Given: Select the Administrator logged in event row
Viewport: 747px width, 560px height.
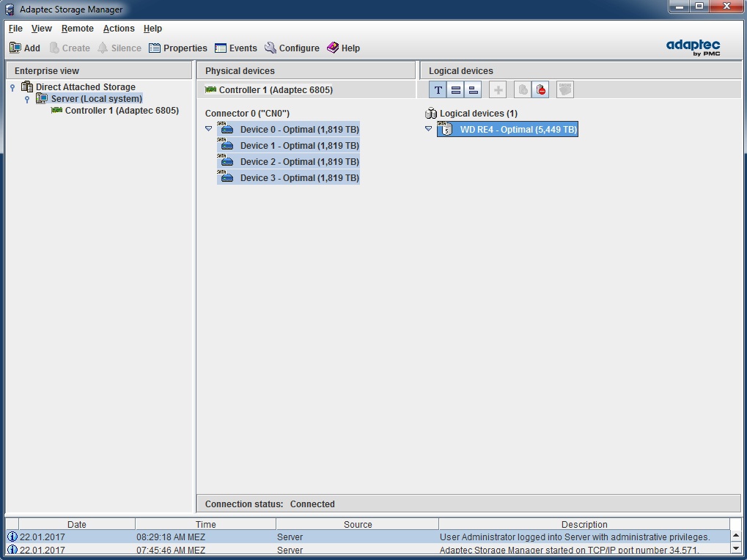Looking at the screenshot, I should click(367, 537).
